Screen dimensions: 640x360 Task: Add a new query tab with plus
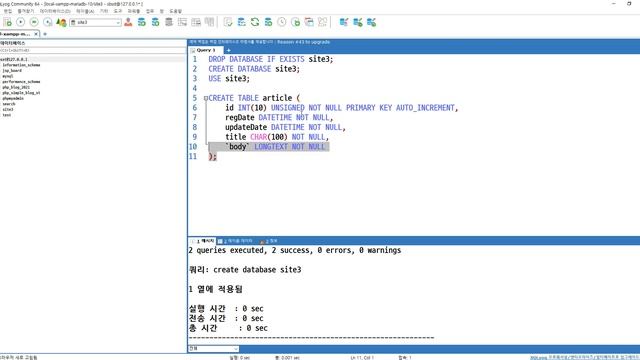tap(229, 50)
